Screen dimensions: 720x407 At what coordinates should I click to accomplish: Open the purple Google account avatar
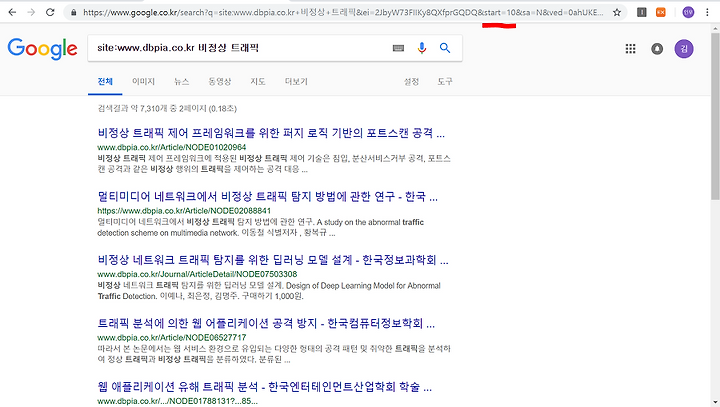[x=684, y=49]
